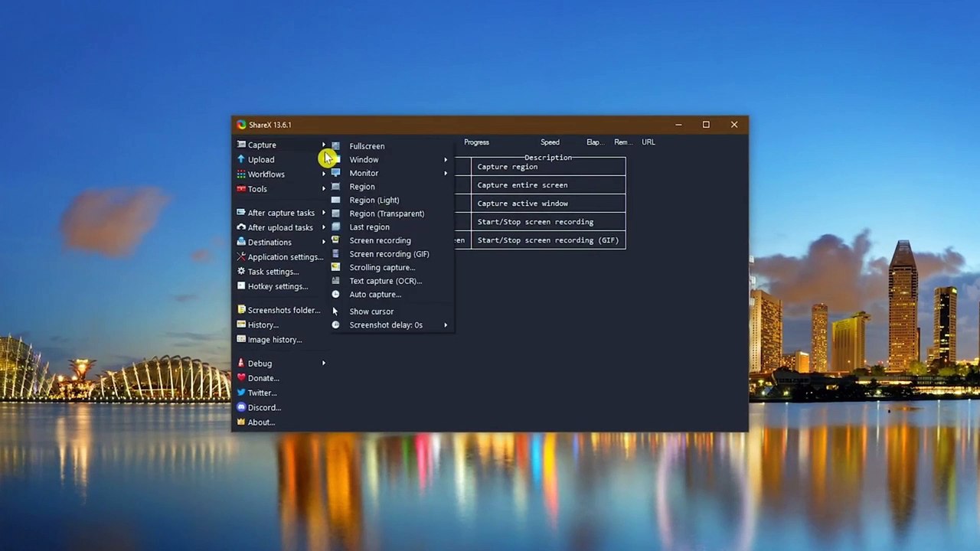Click the red Tools toolbox icon
The height and width of the screenshot is (551, 980).
click(241, 189)
